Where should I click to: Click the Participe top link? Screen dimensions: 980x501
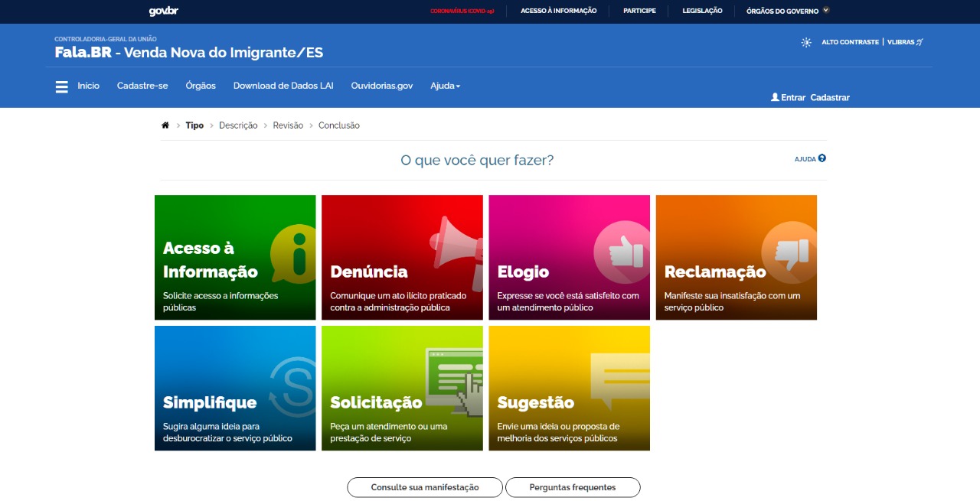(x=639, y=11)
